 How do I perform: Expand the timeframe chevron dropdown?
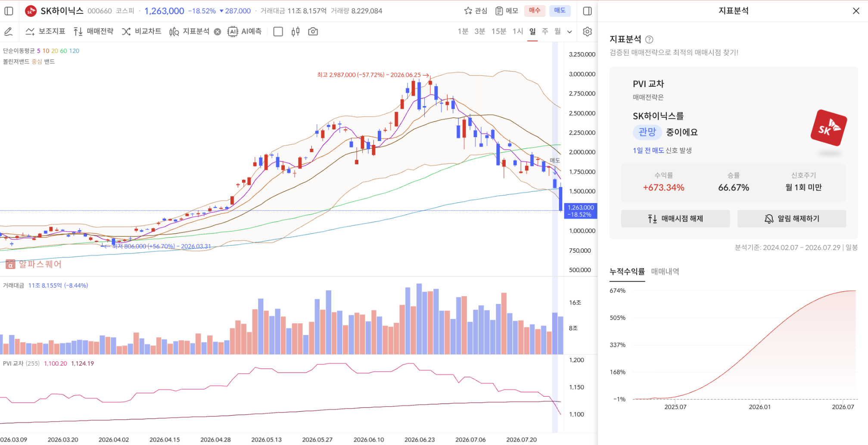(569, 31)
